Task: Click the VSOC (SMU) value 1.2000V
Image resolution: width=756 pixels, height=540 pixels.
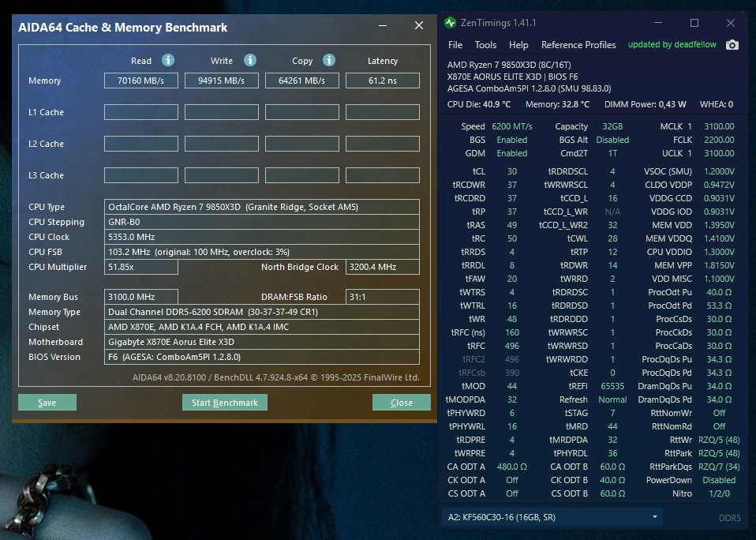Action: pos(719,171)
